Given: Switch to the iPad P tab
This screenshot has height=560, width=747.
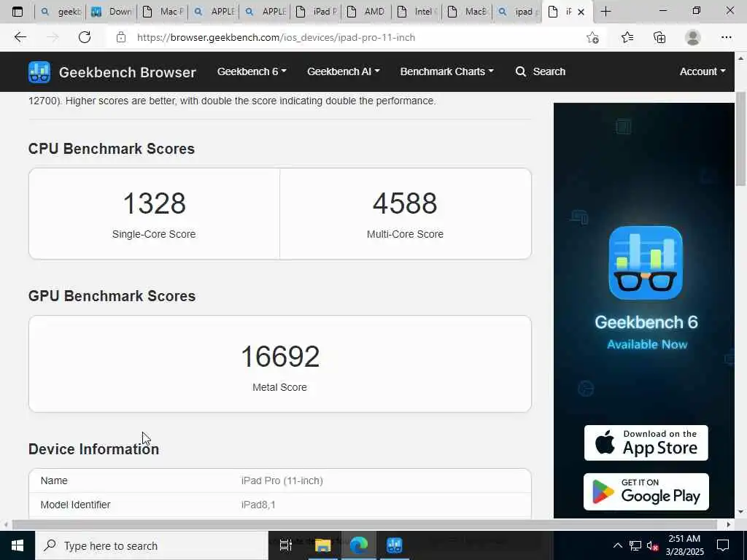Looking at the screenshot, I should pyautogui.click(x=317, y=12).
